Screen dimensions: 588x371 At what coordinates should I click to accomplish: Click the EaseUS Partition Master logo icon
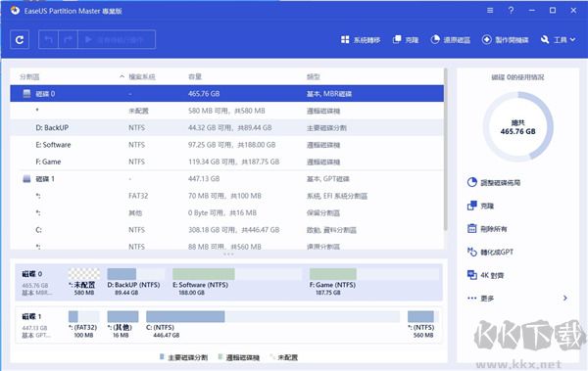tap(15, 11)
